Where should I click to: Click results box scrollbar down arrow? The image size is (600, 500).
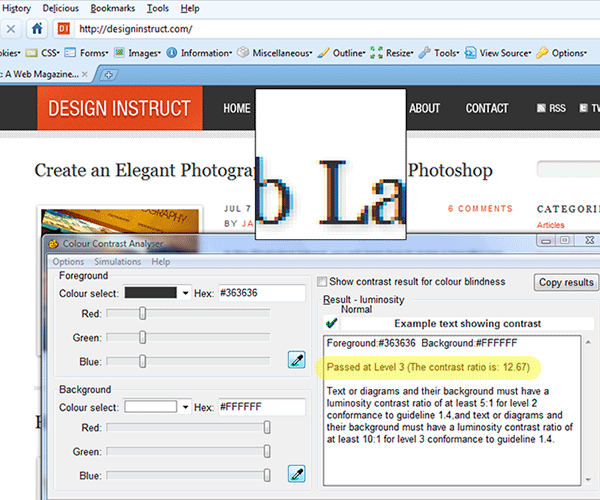pos(588,479)
